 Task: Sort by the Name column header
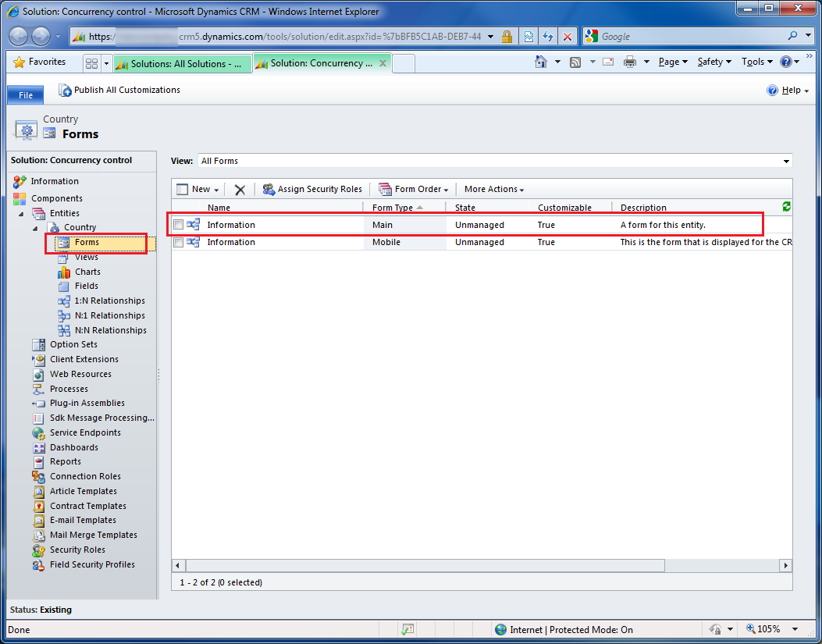[x=219, y=208]
